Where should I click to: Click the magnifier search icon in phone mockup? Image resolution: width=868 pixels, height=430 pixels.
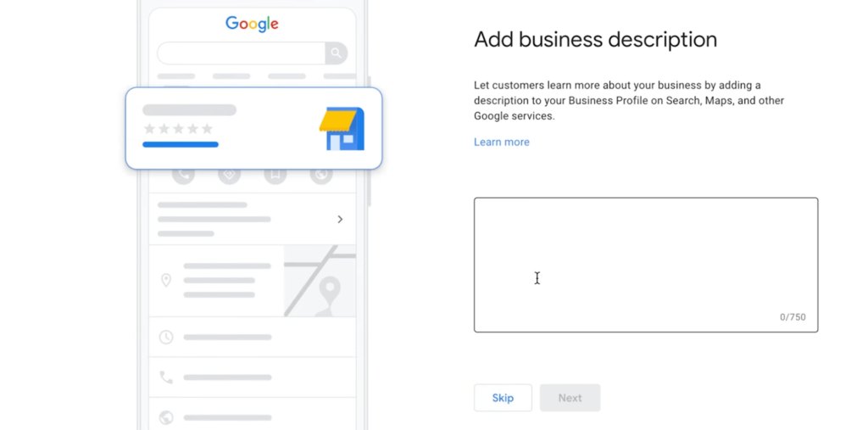click(x=336, y=53)
